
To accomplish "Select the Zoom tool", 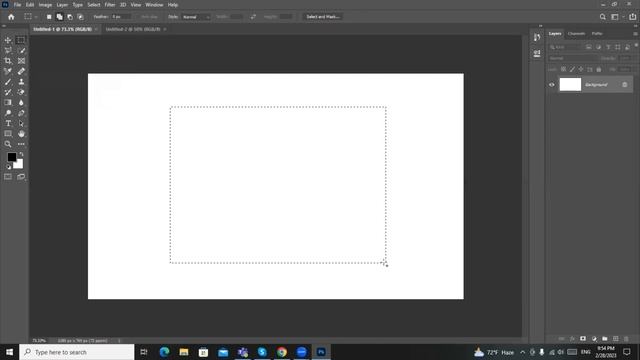I will click(8, 144).
